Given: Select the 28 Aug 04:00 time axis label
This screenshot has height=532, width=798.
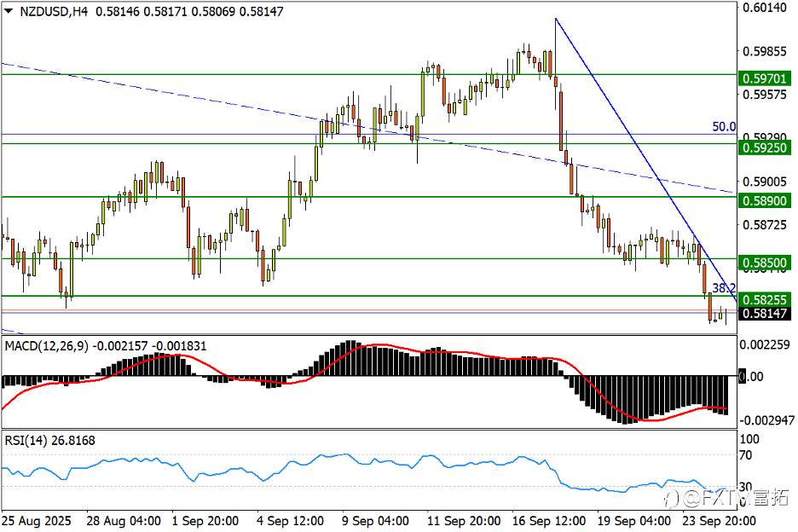Looking at the screenshot, I should (x=124, y=521).
